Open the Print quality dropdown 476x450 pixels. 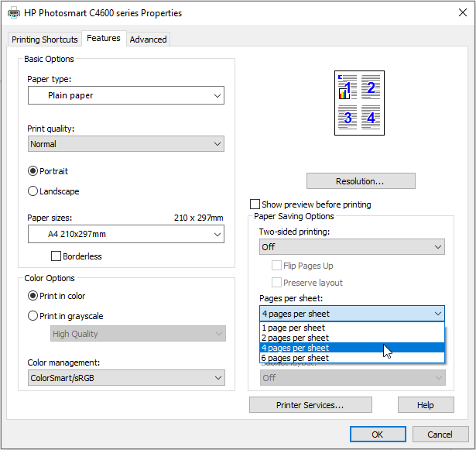click(x=125, y=144)
